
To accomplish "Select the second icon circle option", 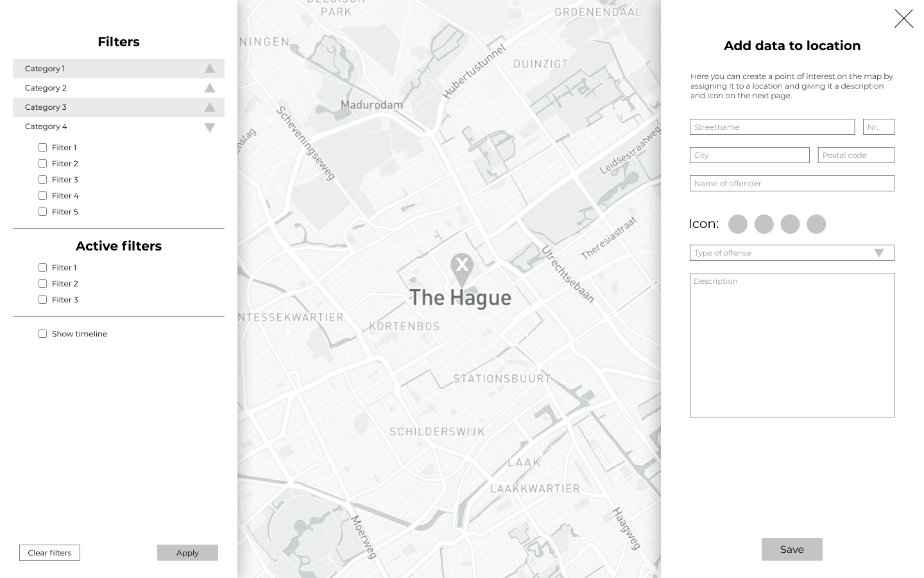I will coord(764,224).
